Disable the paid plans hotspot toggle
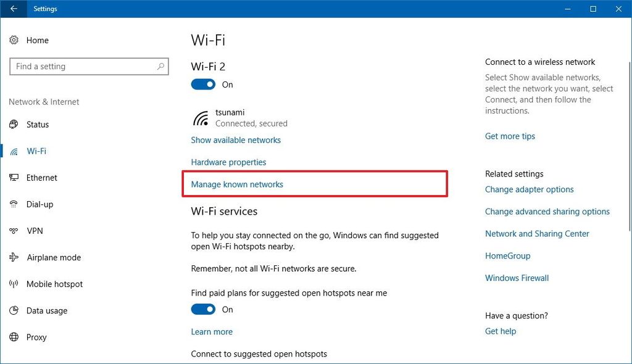 203,309
